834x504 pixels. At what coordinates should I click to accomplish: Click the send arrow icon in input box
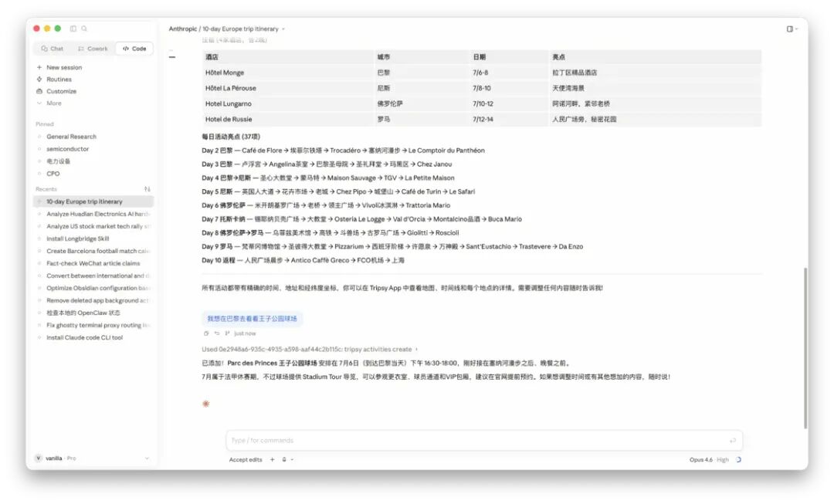click(733, 440)
